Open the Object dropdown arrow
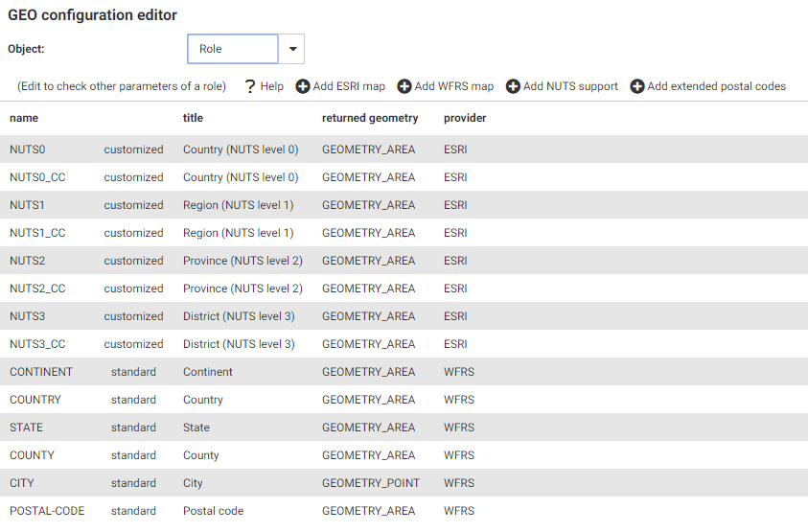This screenshot has width=808, height=532. coord(292,49)
